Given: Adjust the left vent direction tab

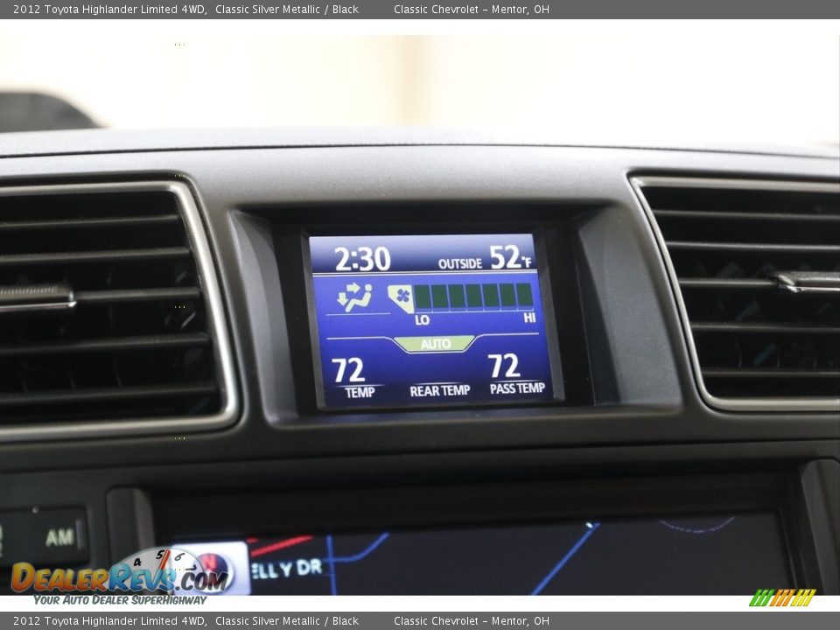Looking at the screenshot, I should [x=37, y=297].
